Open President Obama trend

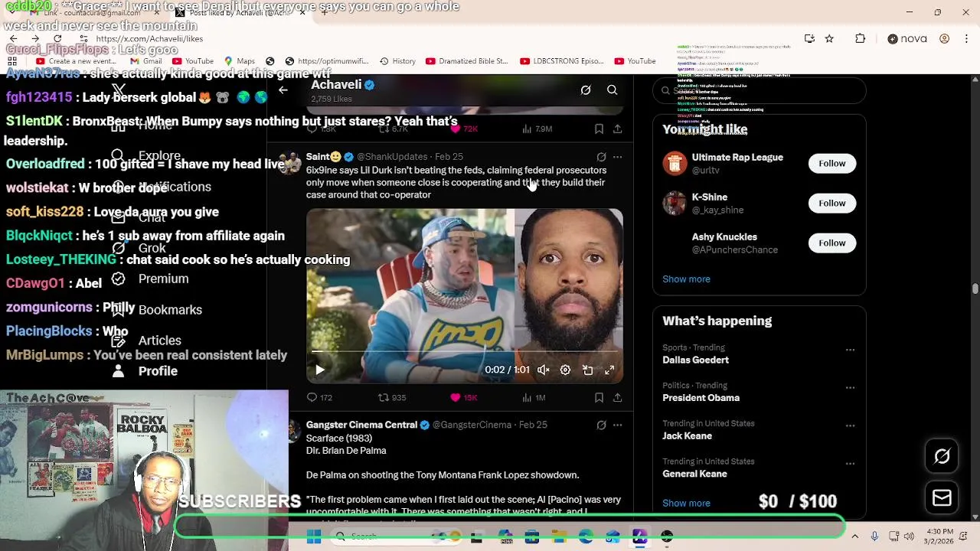pos(701,398)
